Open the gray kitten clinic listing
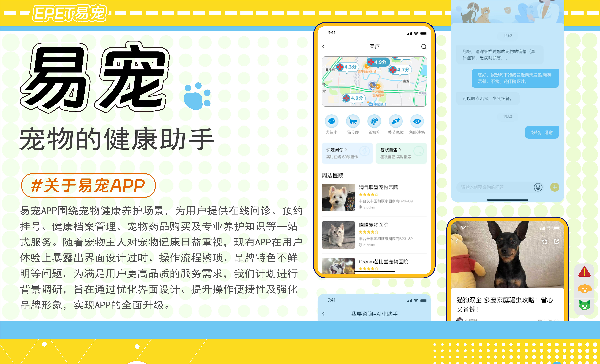This screenshot has height=364, width=600. coord(374,235)
